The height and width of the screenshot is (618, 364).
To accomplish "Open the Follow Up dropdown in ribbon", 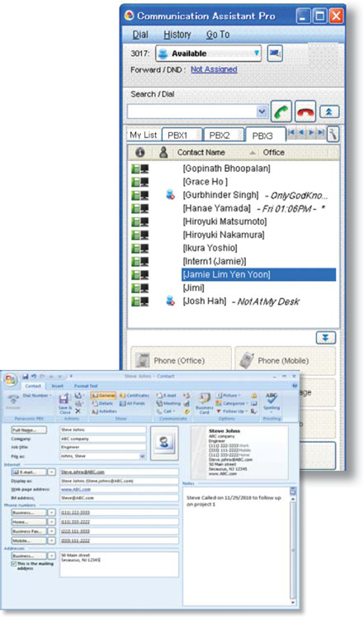I will pos(233,411).
